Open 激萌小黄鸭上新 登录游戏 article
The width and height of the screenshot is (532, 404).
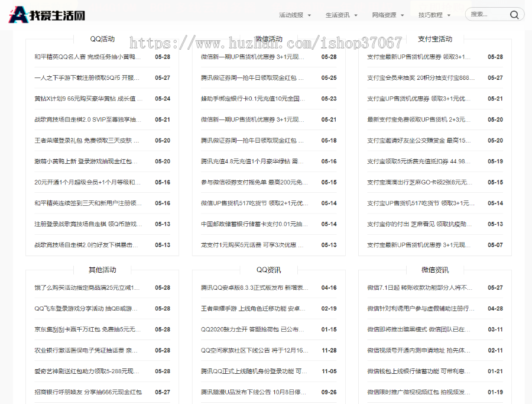pos(86,161)
